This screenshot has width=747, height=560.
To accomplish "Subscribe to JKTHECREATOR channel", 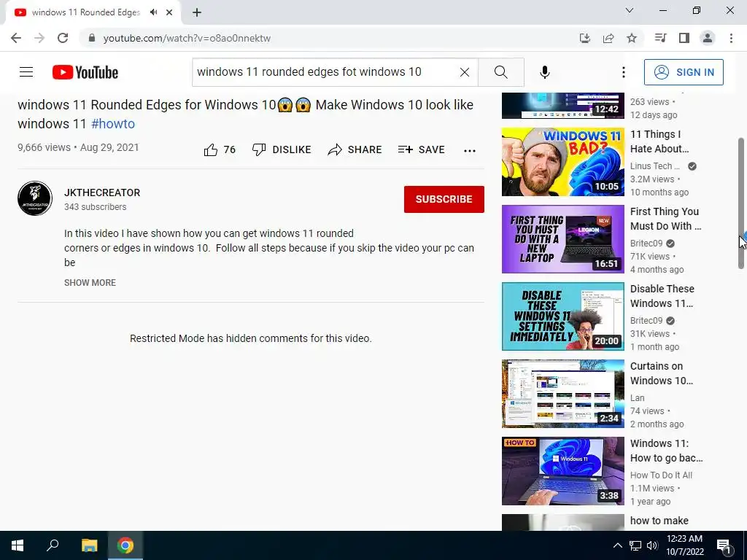I will click(444, 199).
